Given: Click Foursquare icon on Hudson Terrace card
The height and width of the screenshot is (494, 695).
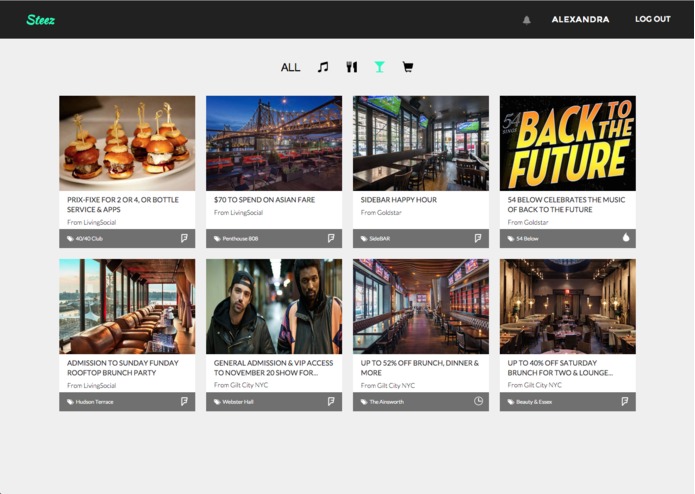Looking at the screenshot, I should 184,401.
